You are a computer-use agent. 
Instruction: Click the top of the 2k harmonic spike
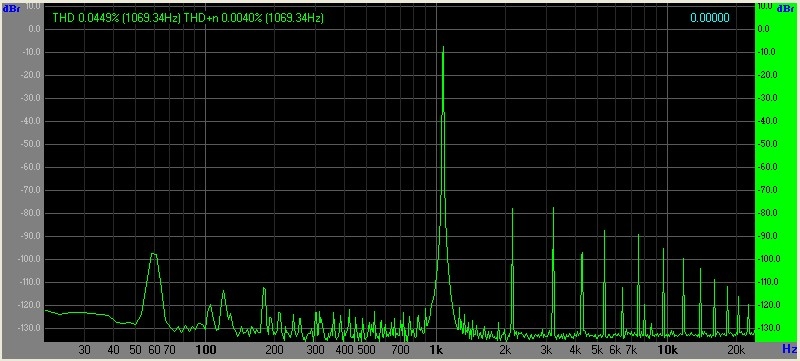point(512,209)
